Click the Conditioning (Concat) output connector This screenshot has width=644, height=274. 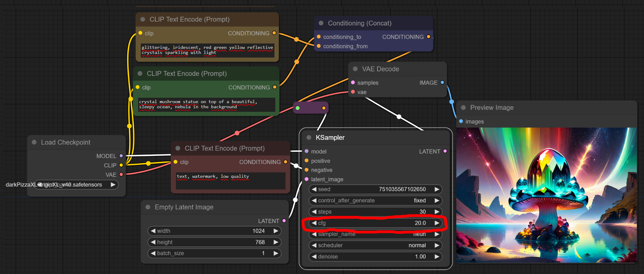pyautogui.click(x=428, y=37)
